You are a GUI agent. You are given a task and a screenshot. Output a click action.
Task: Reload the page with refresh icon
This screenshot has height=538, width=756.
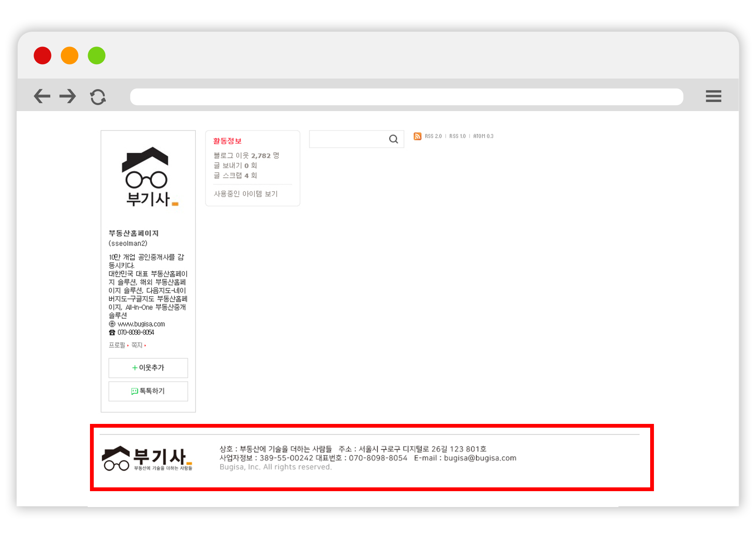pos(98,97)
